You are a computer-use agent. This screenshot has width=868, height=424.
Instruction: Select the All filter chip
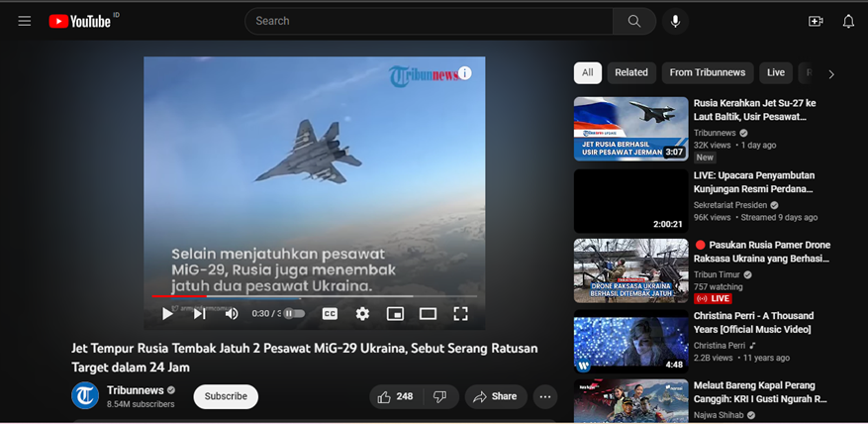pos(587,72)
